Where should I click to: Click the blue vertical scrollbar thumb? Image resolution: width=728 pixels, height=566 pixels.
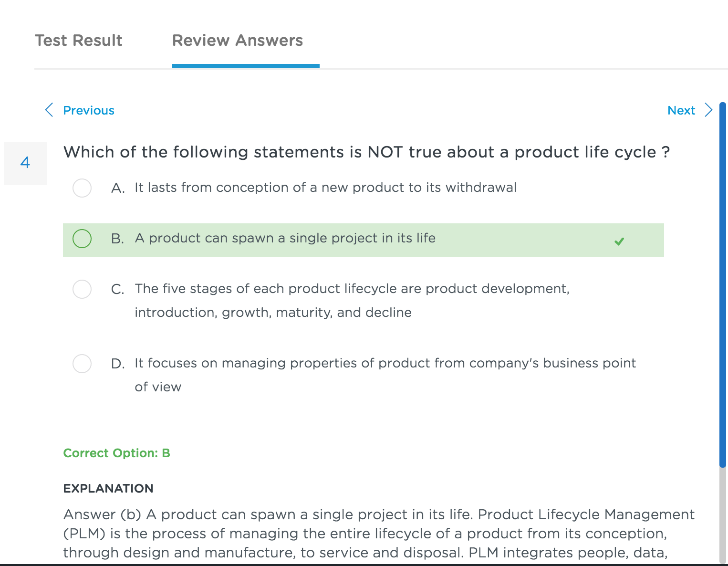(x=723, y=285)
